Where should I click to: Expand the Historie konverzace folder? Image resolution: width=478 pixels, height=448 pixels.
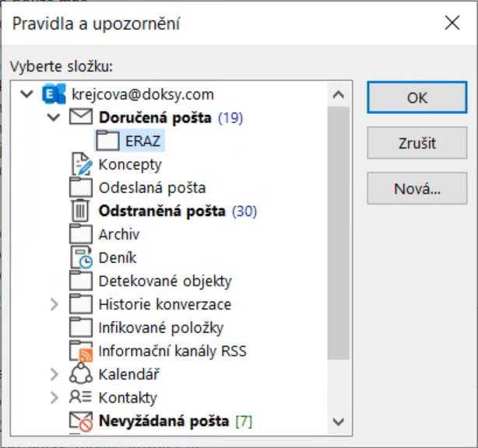coord(54,304)
